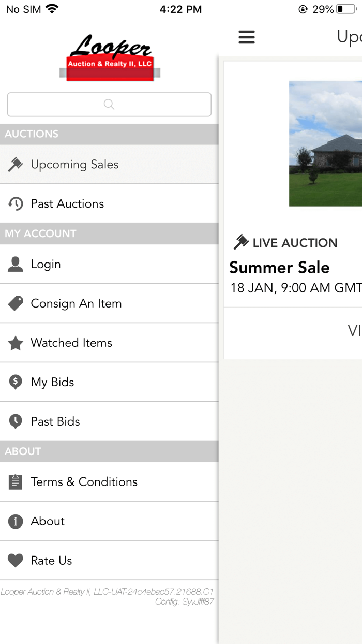Tap the Login person icon
This screenshot has width=362, height=644.
pos(16,264)
